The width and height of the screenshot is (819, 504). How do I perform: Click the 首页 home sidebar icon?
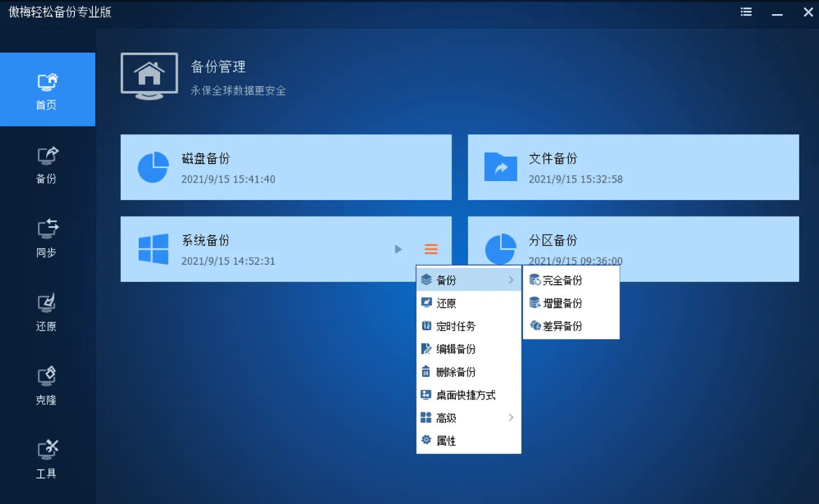coord(47,90)
